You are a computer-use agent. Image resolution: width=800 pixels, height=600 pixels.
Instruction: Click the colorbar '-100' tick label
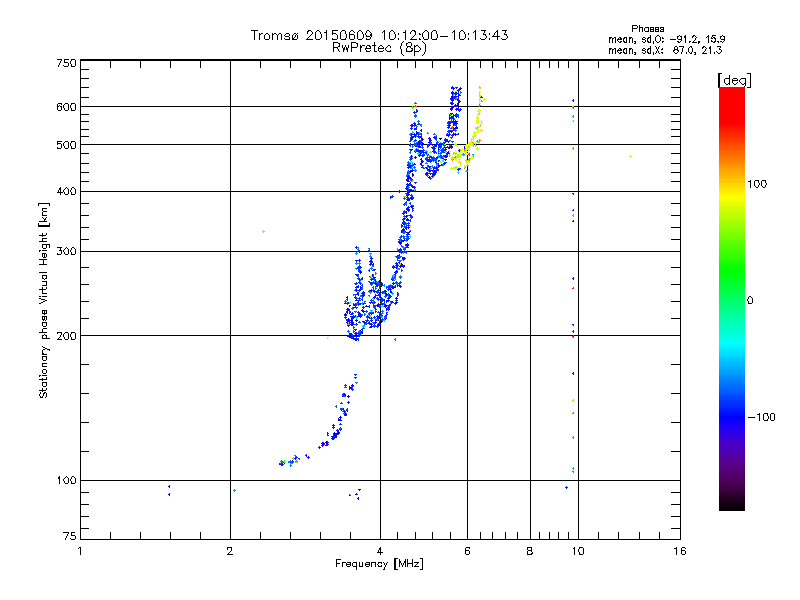click(761, 417)
